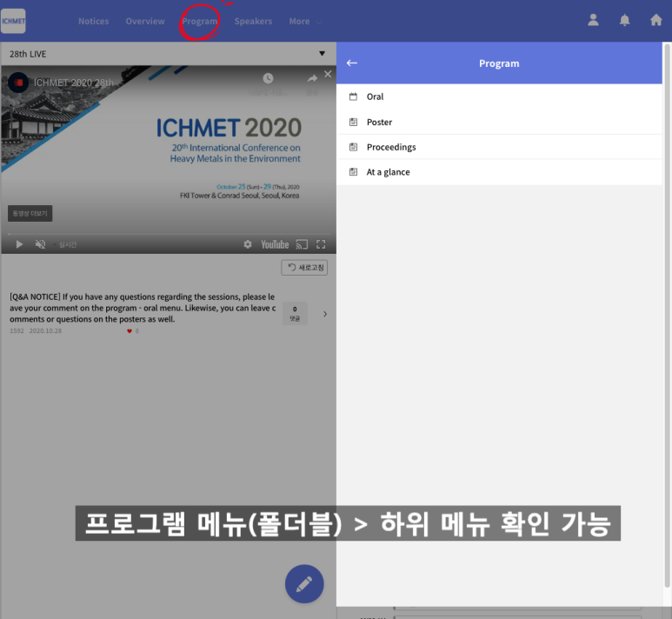Screen dimensions: 672x619
Task: Click the calendar icon beside Oral
Action: point(353,97)
